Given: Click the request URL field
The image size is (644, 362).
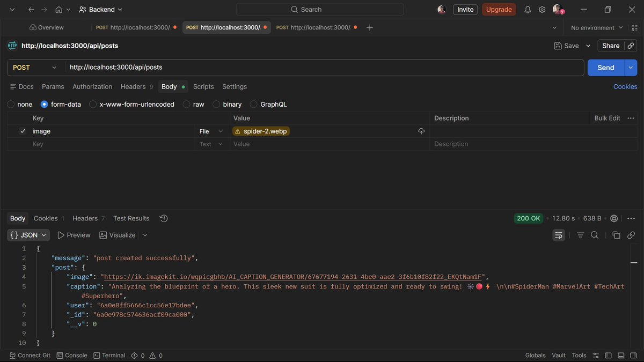Looking at the screenshot, I should point(324,68).
